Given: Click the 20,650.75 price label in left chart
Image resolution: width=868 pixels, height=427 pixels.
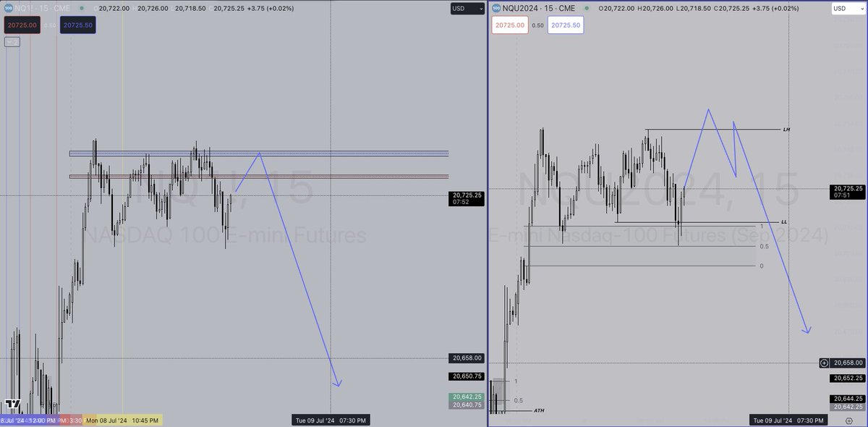Looking at the screenshot, I should 468,376.
